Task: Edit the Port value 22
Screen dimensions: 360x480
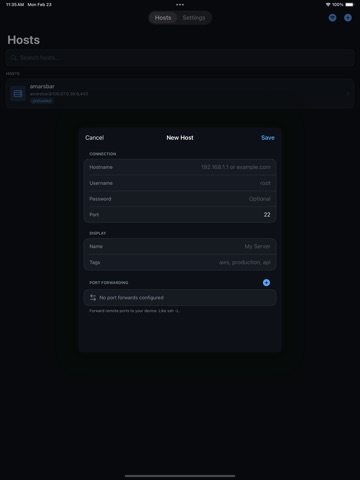Action: point(267,215)
